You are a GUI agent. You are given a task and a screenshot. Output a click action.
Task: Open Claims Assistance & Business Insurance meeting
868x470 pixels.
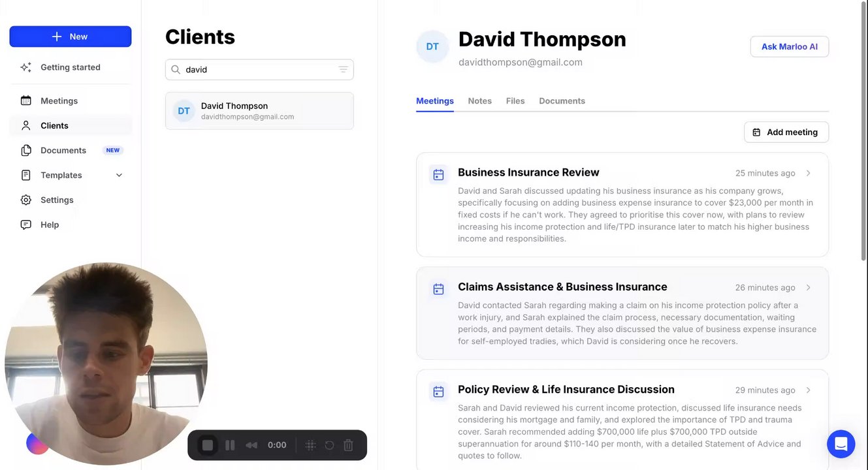622,313
